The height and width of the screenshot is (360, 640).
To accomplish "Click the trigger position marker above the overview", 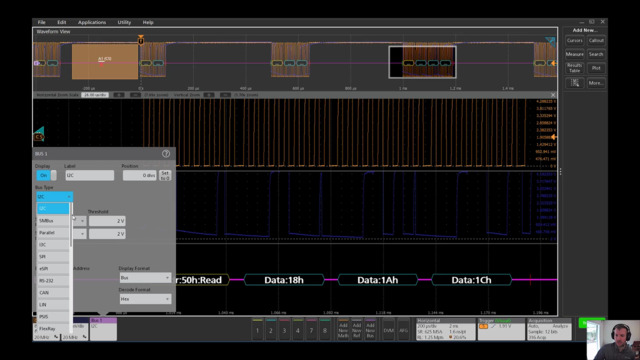I will tap(140, 40).
